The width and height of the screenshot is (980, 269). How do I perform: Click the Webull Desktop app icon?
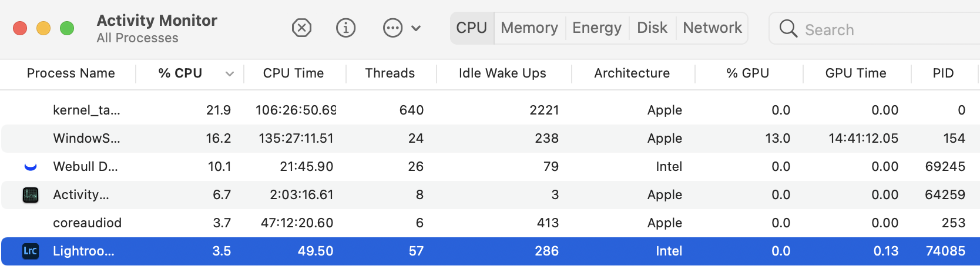[x=31, y=167]
